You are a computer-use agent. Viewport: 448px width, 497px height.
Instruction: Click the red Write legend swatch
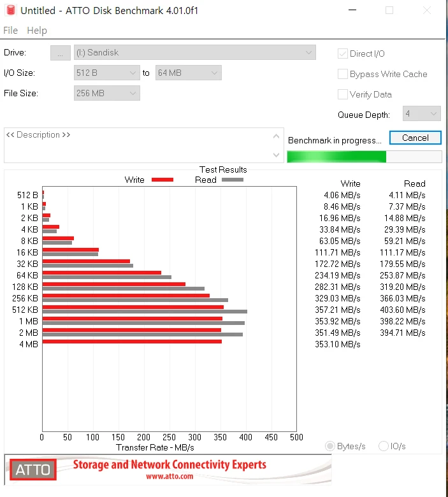[x=163, y=180]
